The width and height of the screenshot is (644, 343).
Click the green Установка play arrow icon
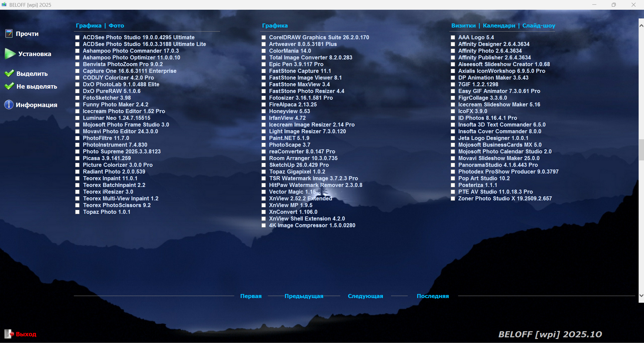(10, 54)
